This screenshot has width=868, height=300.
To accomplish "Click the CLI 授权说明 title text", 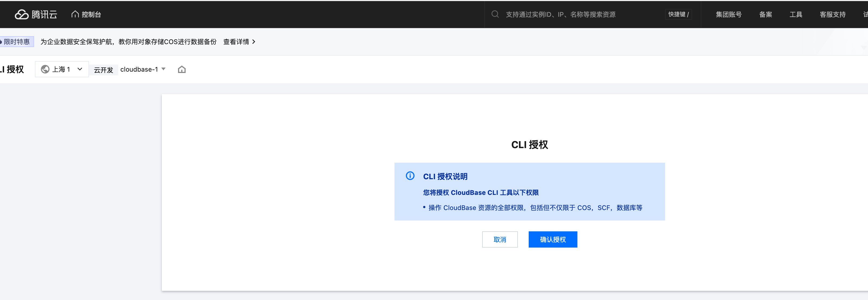I will (x=445, y=176).
